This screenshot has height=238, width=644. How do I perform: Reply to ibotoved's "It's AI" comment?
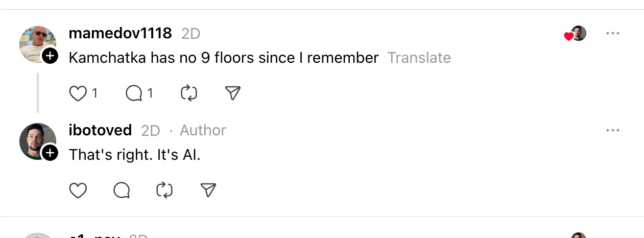pos(122,191)
